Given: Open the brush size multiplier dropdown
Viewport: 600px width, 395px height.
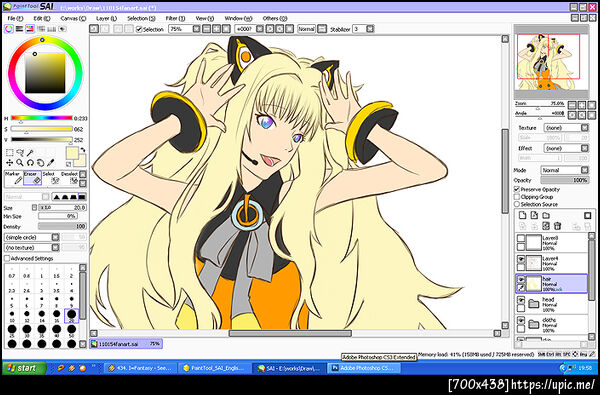Looking at the screenshot, I should click(34, 207).
